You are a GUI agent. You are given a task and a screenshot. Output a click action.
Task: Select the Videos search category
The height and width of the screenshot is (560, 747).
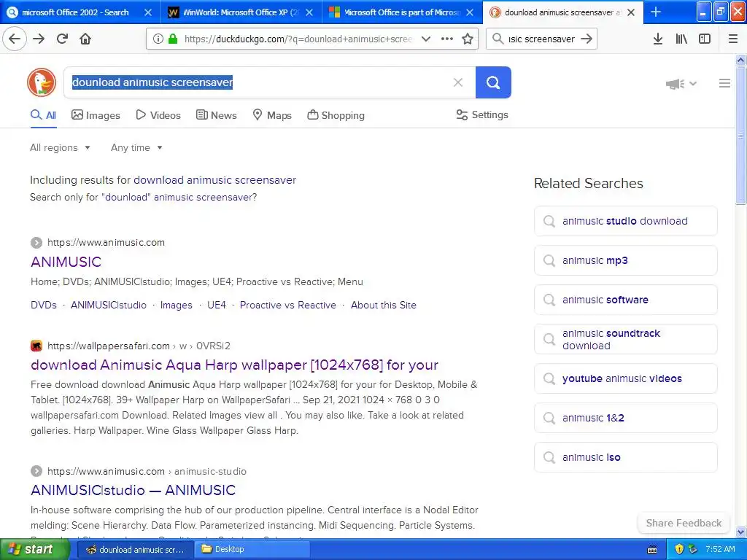(158, 115)
